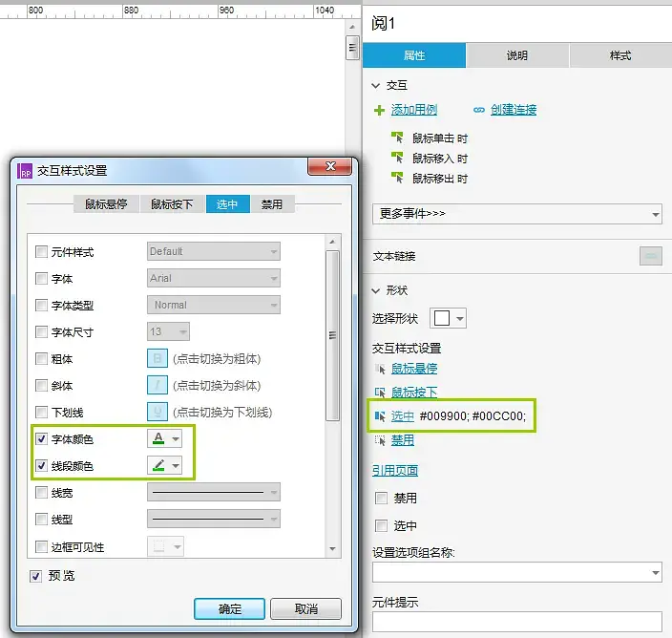The width and height of the screenshot is (672, 638).
Task: Enable the 斜体 checkbox
Action: click(x=41, y=386)
